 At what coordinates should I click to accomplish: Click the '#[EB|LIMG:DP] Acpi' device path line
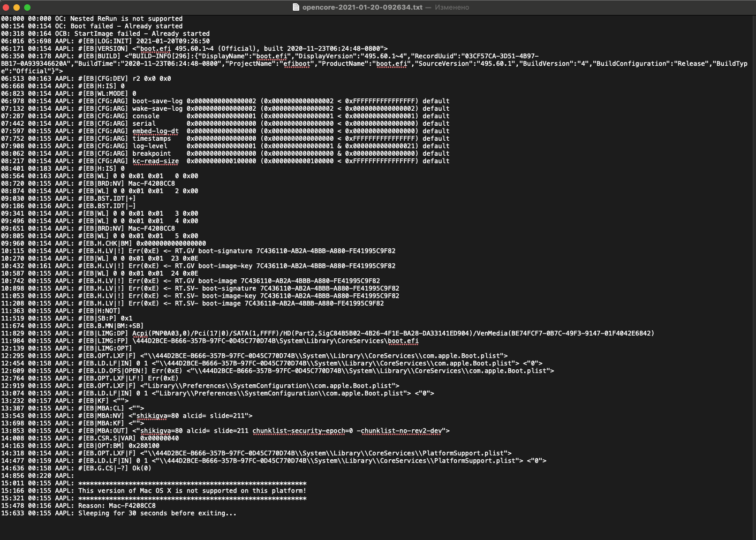pyautogui.click(x=328, y=333)
